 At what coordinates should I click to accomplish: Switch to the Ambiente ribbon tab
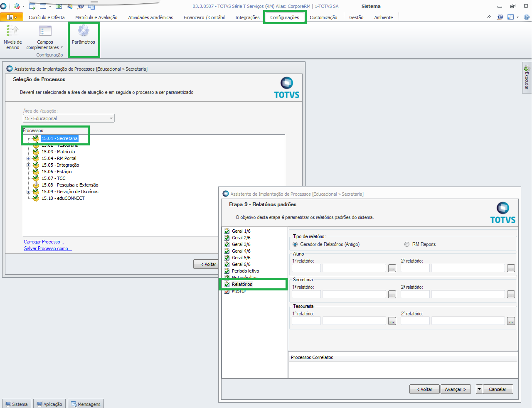point(383,17)
